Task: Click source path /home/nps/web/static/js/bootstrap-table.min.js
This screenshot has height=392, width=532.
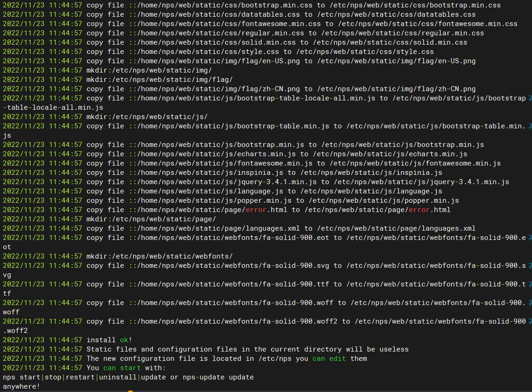Action: click(233, 126)
